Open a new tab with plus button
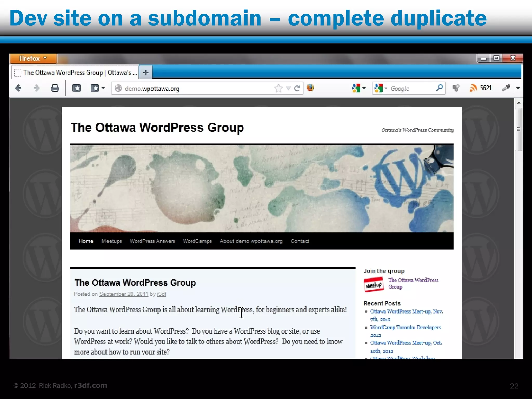Viewport: 532px width, 399px height. click(146, 72)
